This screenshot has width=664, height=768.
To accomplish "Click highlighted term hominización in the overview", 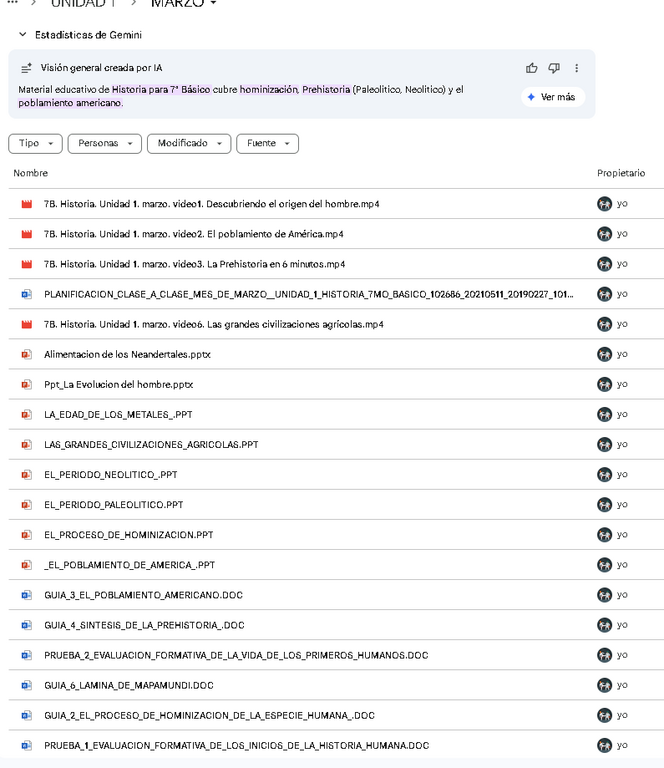I will point(269,90).
